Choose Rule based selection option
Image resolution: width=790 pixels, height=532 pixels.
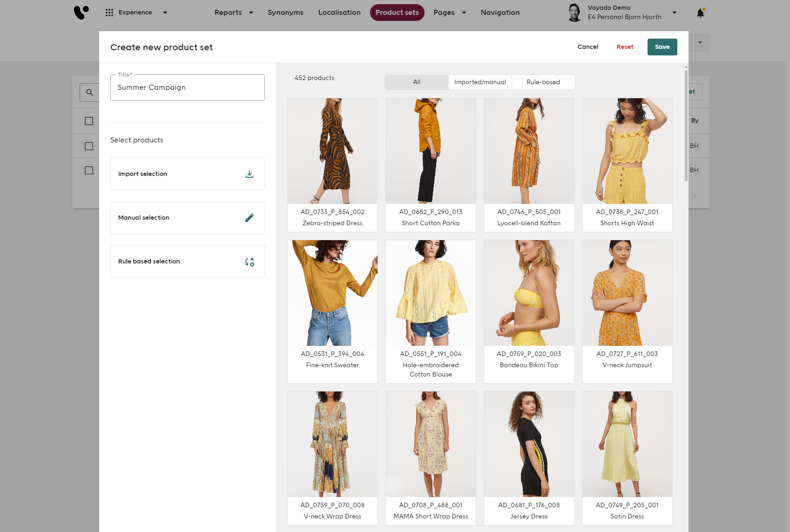point(188,262)
